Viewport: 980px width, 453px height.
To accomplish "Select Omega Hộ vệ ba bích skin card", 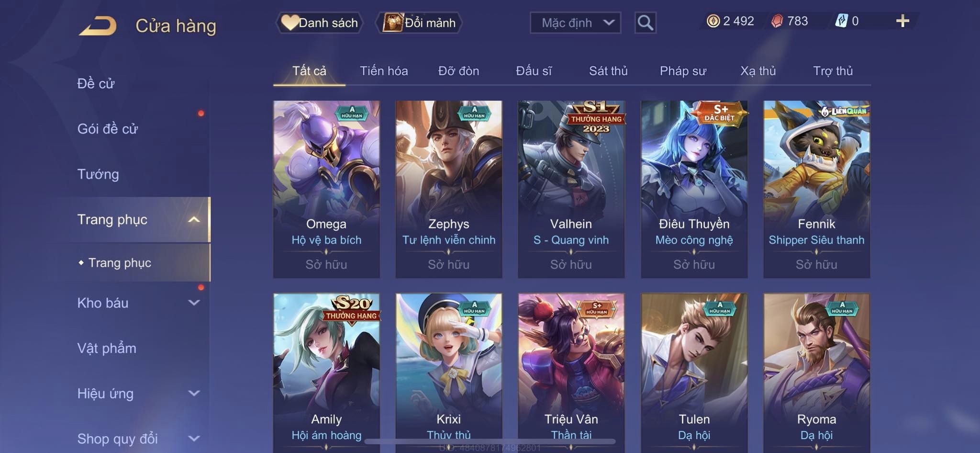I will (x=326, y=189).
